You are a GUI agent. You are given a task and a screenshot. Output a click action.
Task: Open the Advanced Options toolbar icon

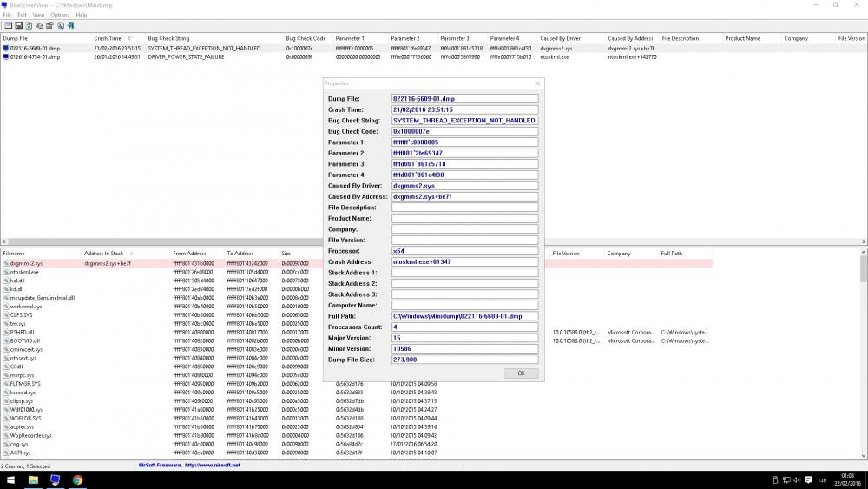pyautogui.click(x=9, y=25)
